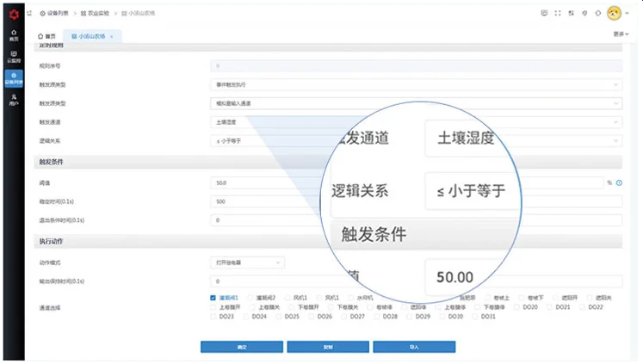Check the DO25 checkbox
This screenshot has height=364, width=643.
pos(278,317)
